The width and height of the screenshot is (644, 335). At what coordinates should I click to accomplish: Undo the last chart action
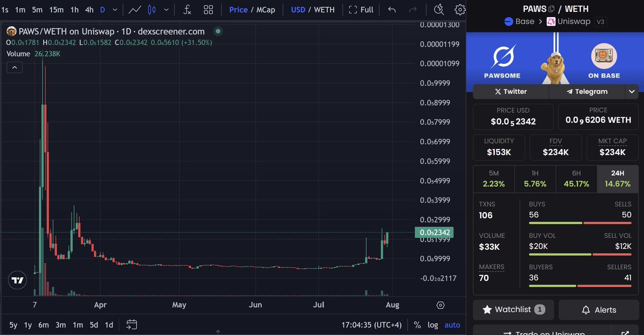(392, 10)
